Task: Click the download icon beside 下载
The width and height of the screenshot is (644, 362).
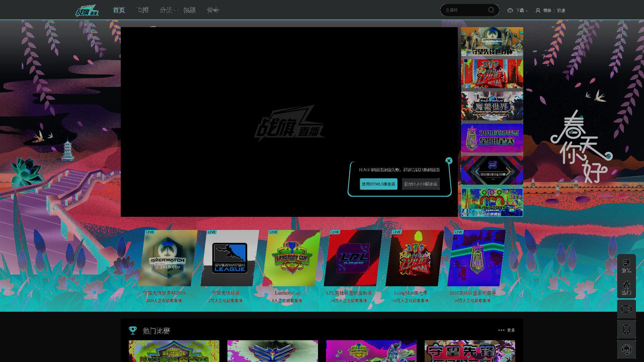Action: click(510, 10)
